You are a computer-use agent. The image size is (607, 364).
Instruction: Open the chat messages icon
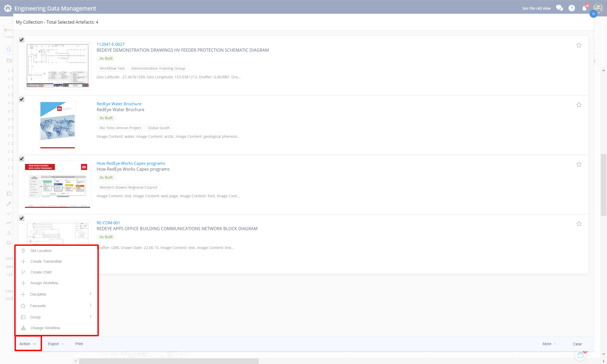(560, 8)
